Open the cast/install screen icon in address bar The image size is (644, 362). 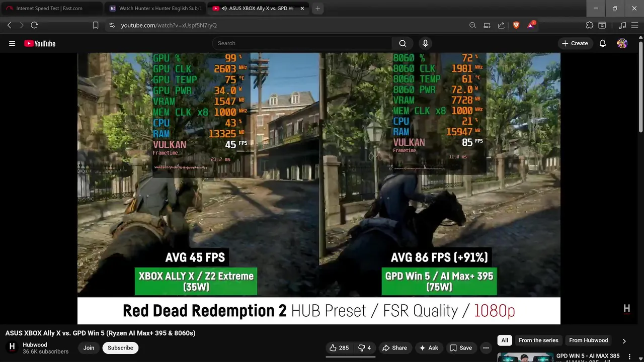click(487, 25)
